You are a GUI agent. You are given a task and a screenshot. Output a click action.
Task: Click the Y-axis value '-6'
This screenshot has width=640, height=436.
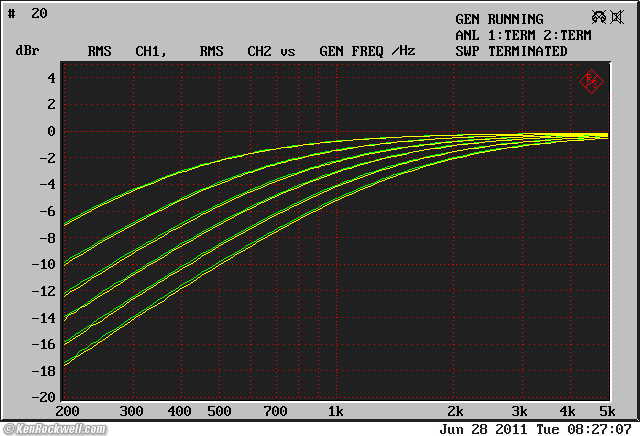tap(47, 211)
